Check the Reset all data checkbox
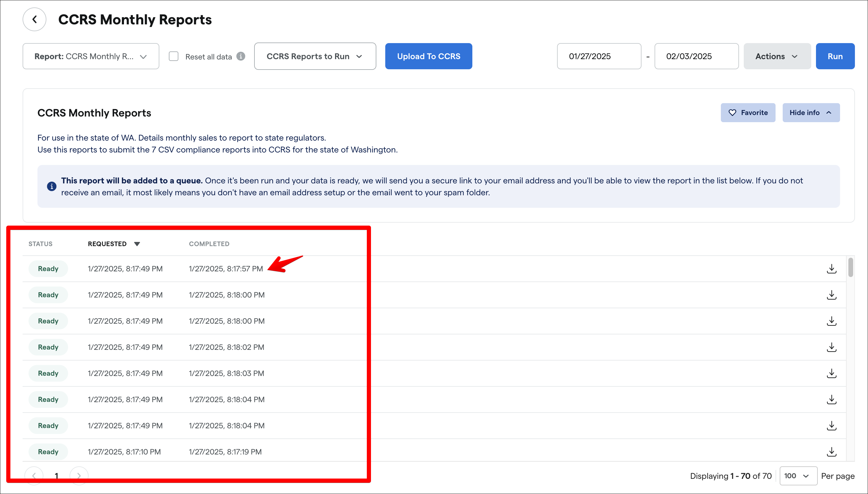 174,56
